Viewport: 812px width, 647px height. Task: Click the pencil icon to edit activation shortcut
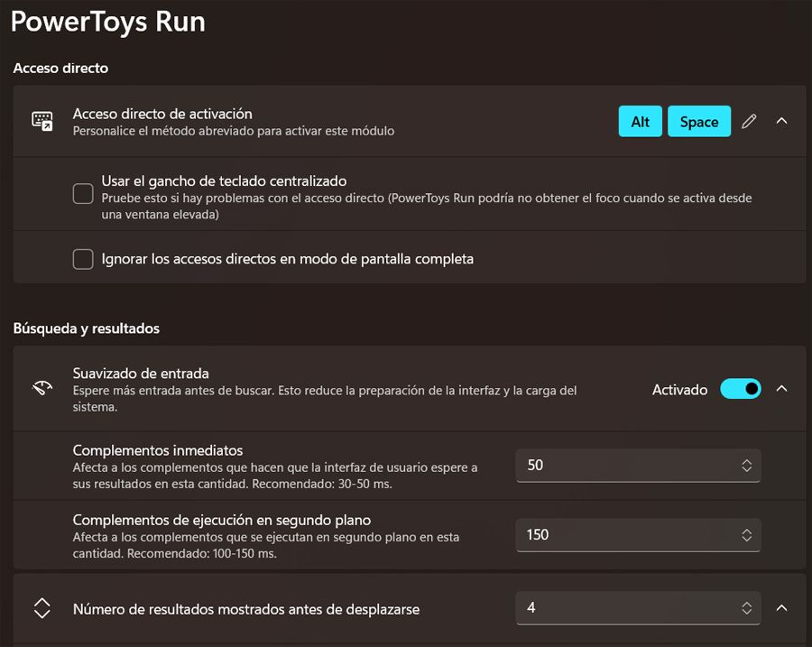tap(749, 121)
